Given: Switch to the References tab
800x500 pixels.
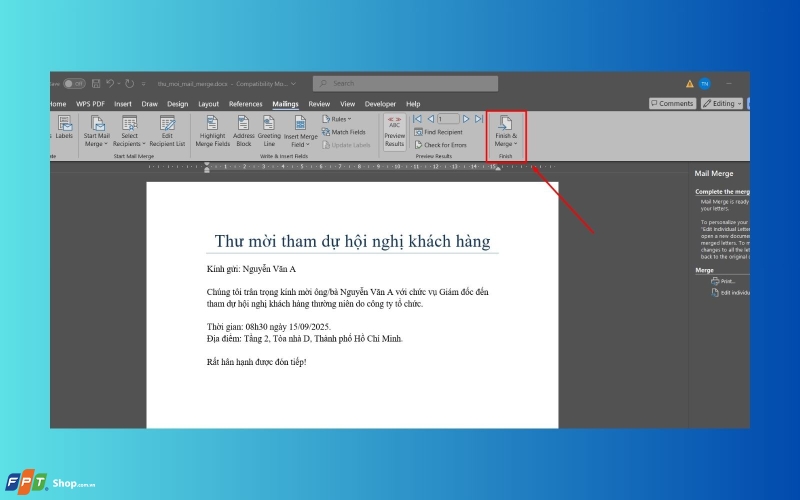Looking at the screenshot, I should 245,104.
